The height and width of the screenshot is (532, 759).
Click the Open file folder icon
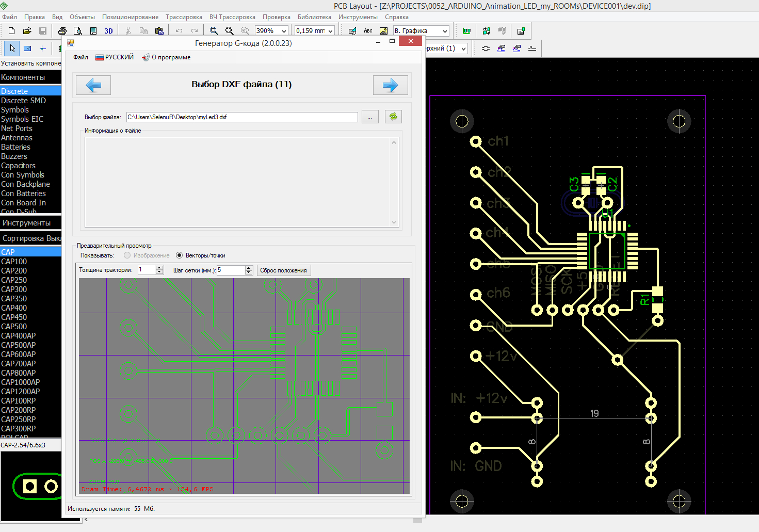27,31
